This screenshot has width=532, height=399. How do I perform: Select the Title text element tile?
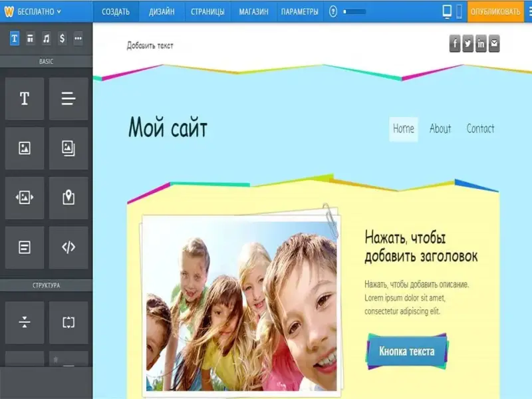coord(25,99)
